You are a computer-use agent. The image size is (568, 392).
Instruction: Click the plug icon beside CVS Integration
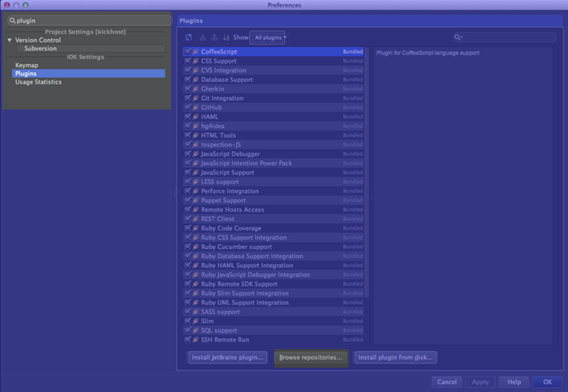click(x=196, y=71)
